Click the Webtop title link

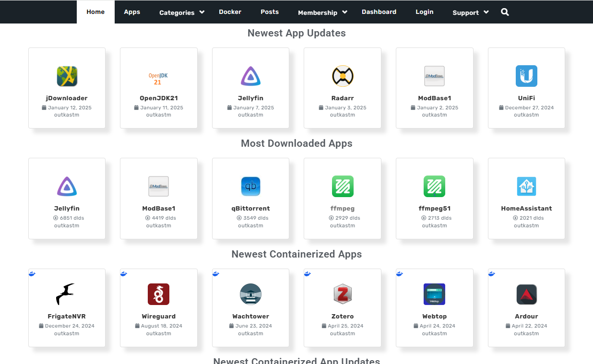point(435,317)
